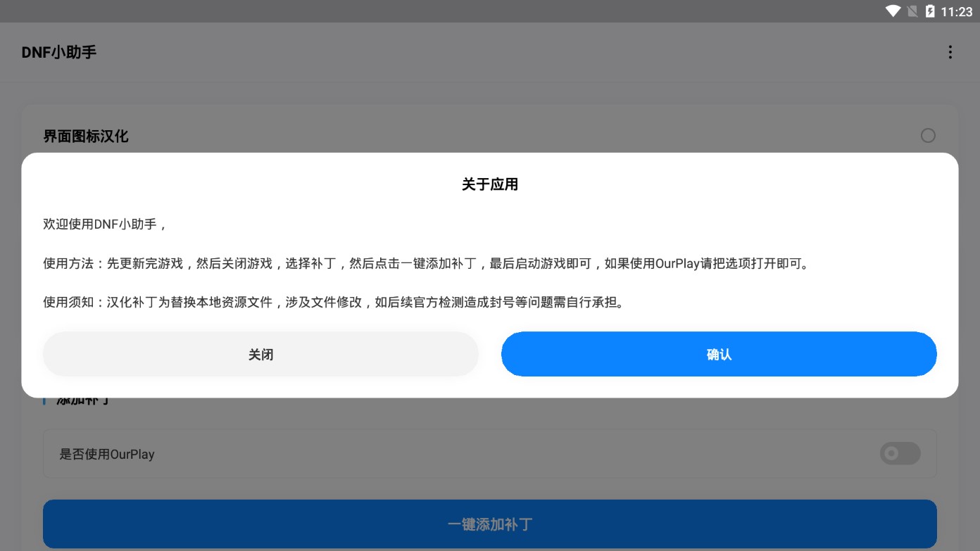Select the 界面图标汉化 radio button
Image resolution: width=980 pixels, height=551 pixels.
click(928, 135)
